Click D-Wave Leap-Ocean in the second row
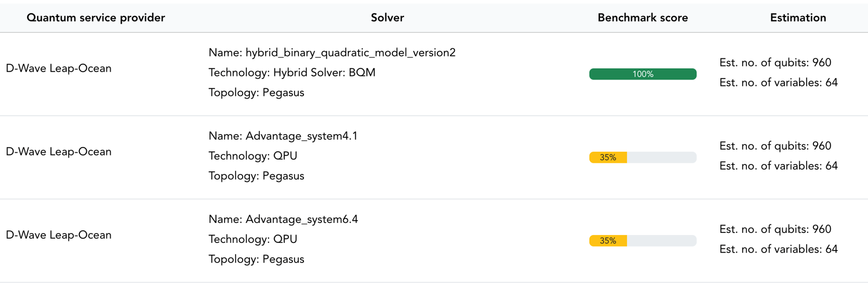The height and width of the screenshot is (287, 868). pos(59,152)
